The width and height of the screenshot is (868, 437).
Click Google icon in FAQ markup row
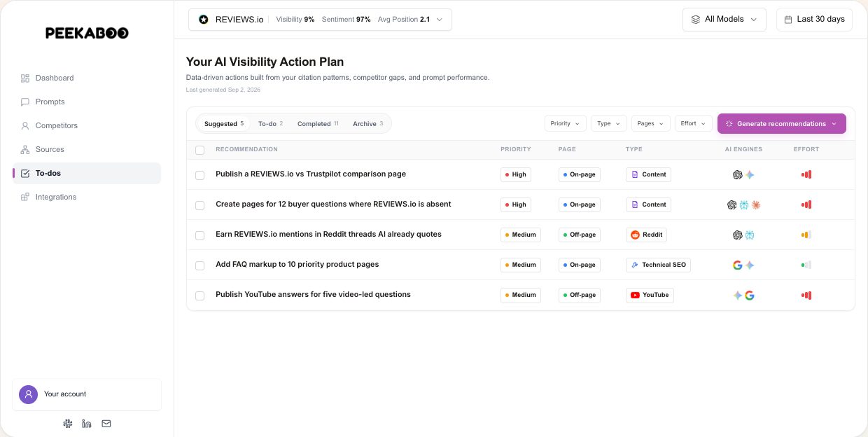(737, 265)
